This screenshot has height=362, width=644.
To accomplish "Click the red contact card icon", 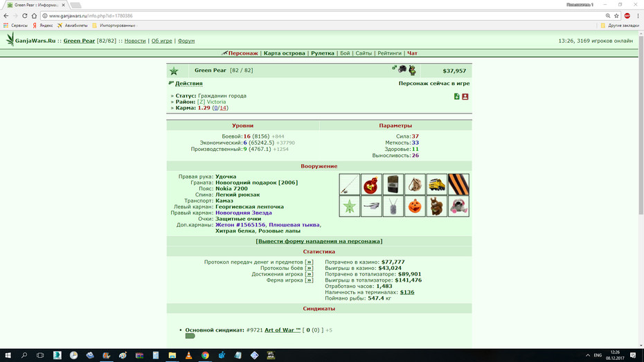I will [x=465, y=96].
